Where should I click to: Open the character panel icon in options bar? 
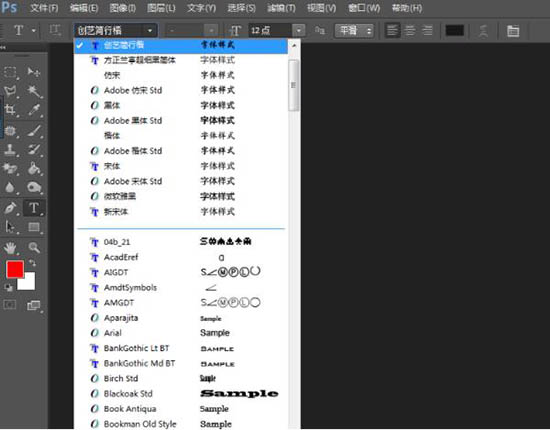point(513,31)
